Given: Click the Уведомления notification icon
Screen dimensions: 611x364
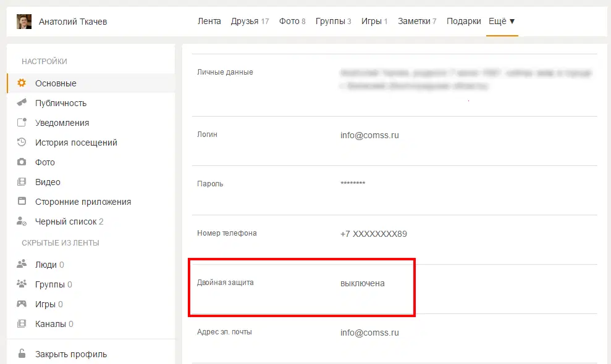Looking at the screenshot, I should click(22, 122).
